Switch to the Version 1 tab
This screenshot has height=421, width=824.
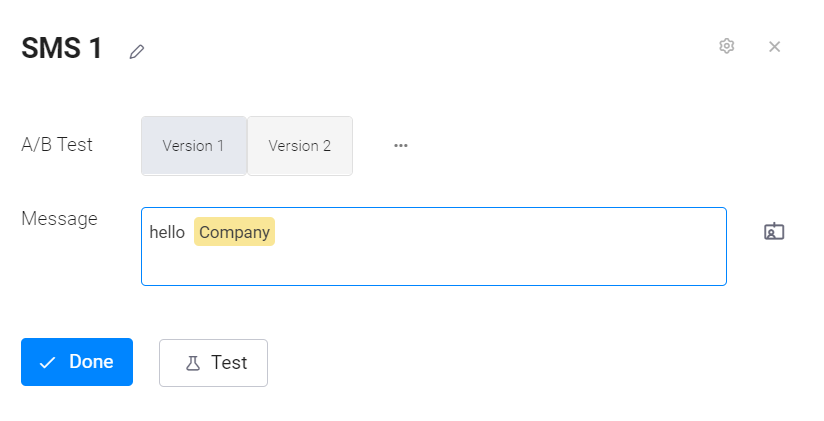(193, 146)
